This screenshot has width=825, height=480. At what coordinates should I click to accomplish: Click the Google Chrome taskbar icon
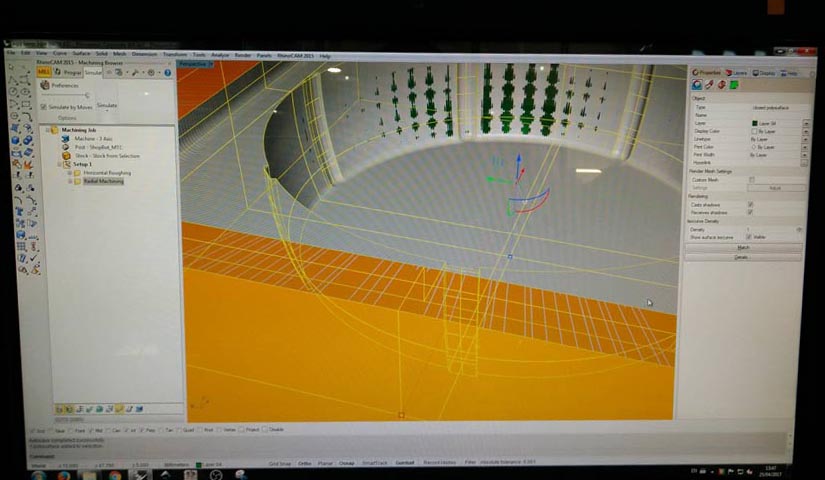(x=115, y=475)
